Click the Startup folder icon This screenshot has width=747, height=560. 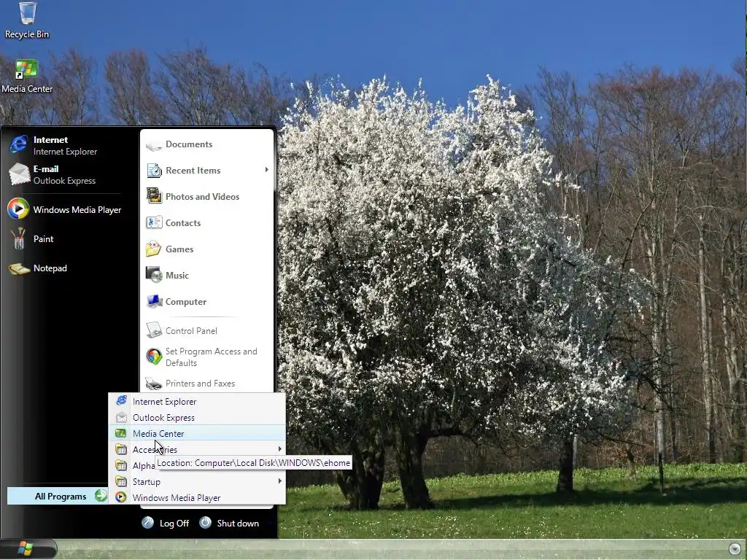click(122, 481)
